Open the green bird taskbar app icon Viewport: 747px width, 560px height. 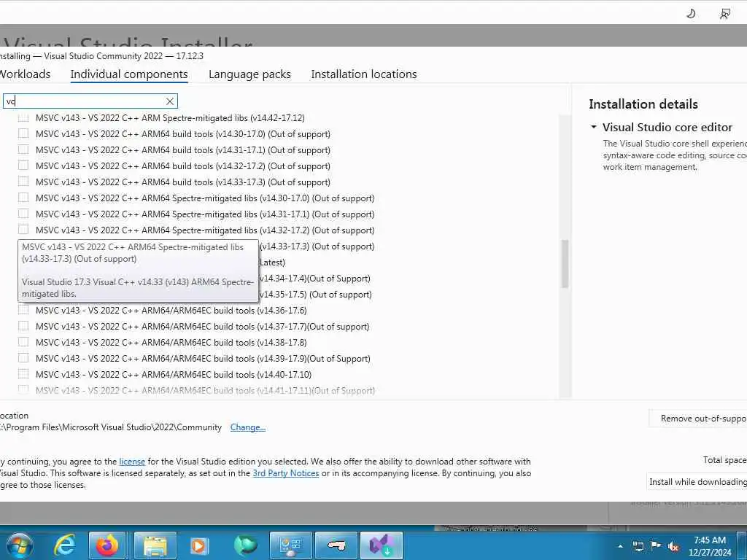click(245, 545)
